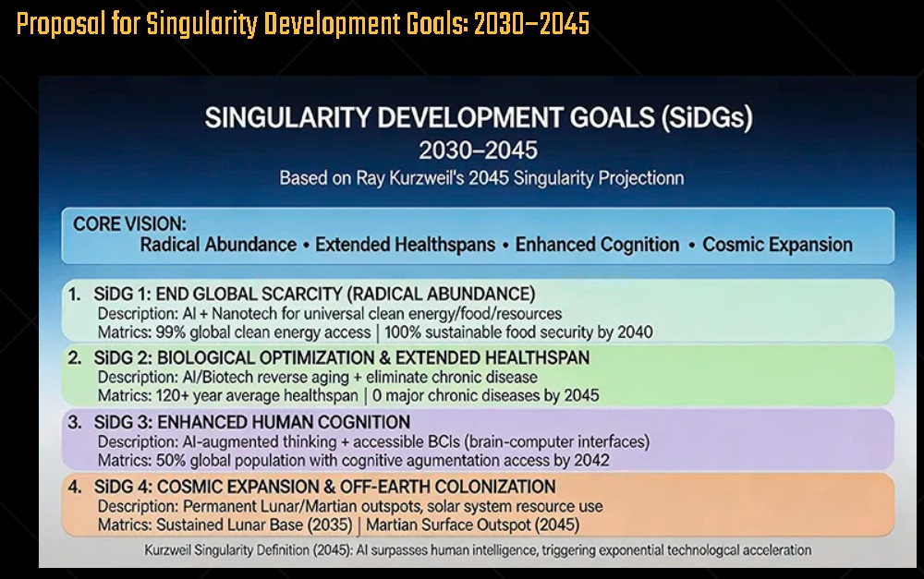
Task: Click 'Extended Healthspans' in the core vision box
Action: tap(406, 245)
